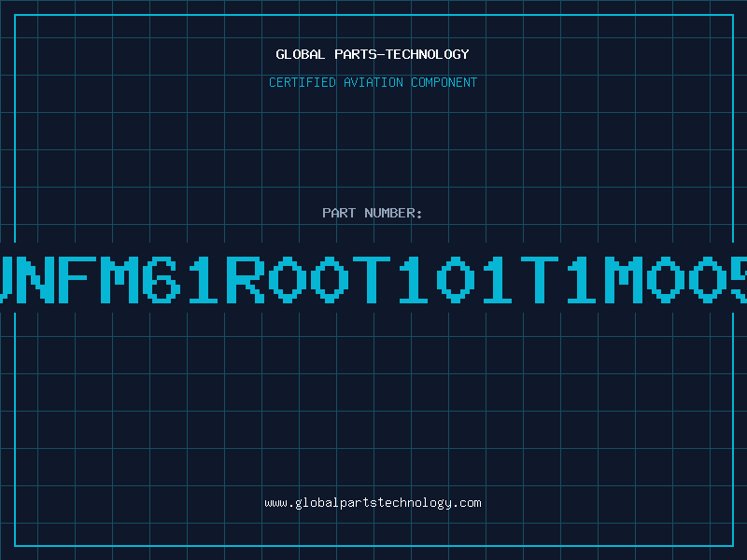
Task: Click the digit 6 in the part number
Action: (x=162, y=280)
